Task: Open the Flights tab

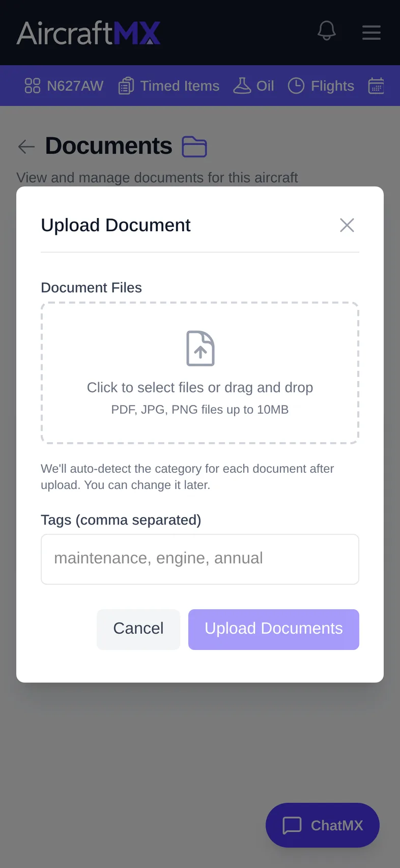Action: 321,86
